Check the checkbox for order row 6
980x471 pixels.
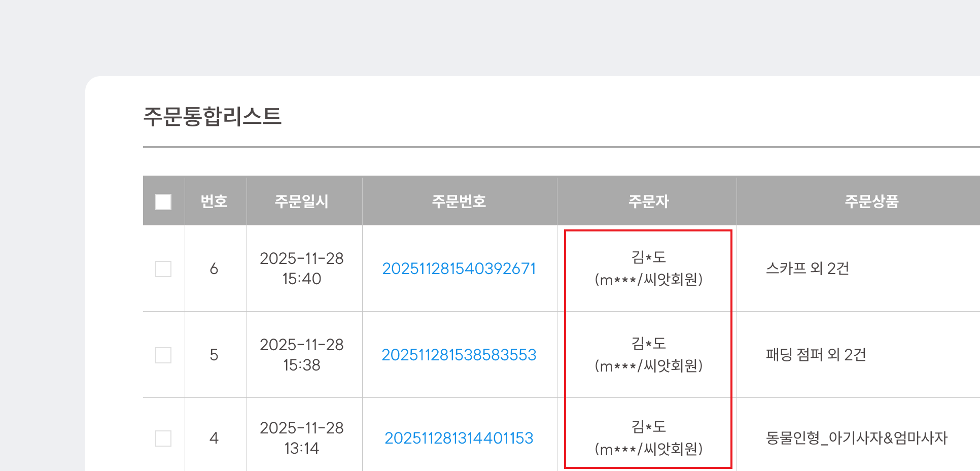coord(163,269)
